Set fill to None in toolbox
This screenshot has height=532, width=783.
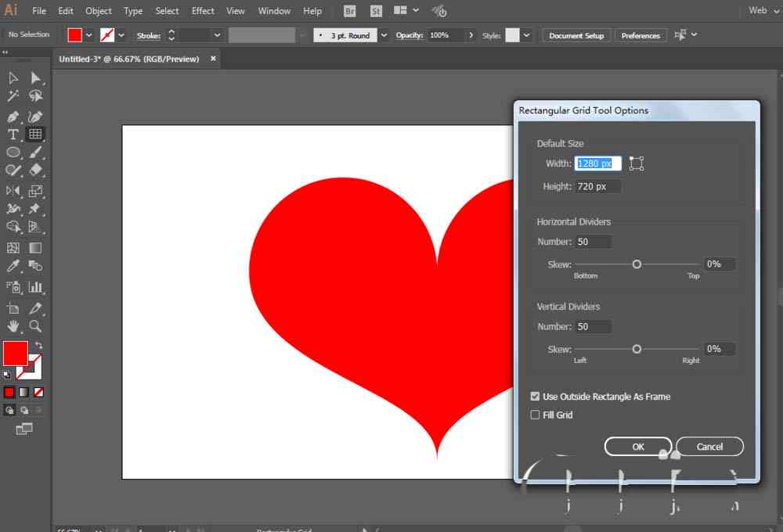[x=39, y=392]
